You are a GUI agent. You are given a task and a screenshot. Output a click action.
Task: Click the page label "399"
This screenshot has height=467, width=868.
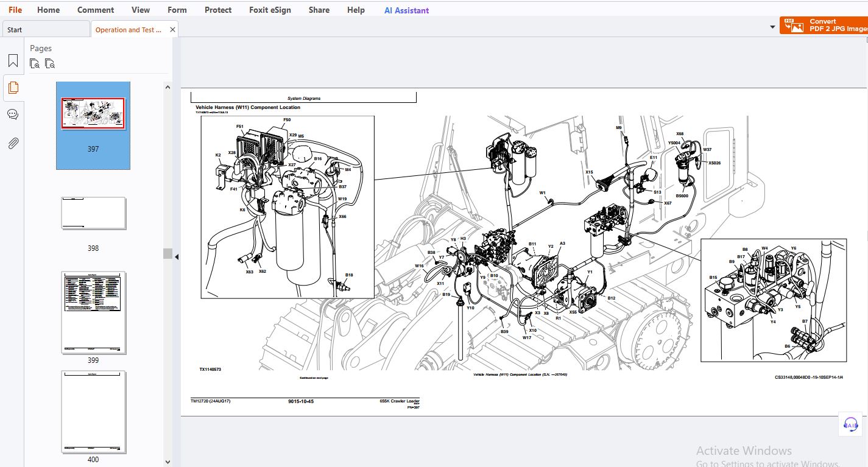[x=93, y=360]
